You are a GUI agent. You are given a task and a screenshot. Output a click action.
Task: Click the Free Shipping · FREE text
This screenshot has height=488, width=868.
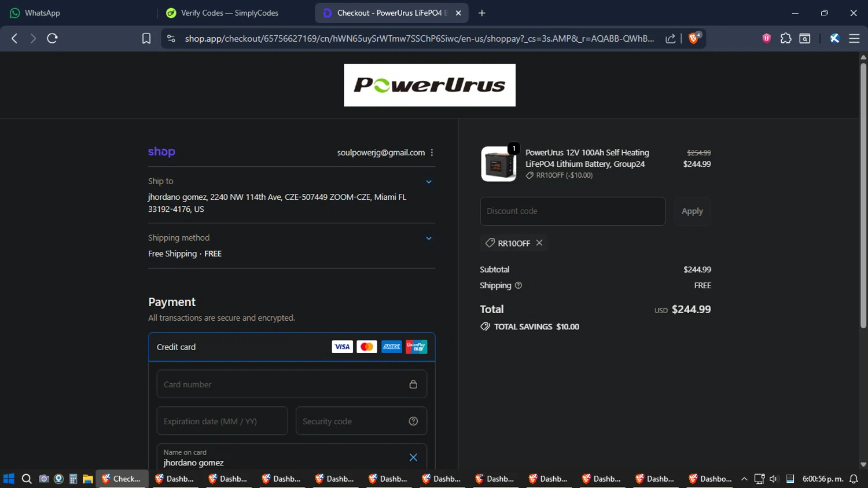185,254
